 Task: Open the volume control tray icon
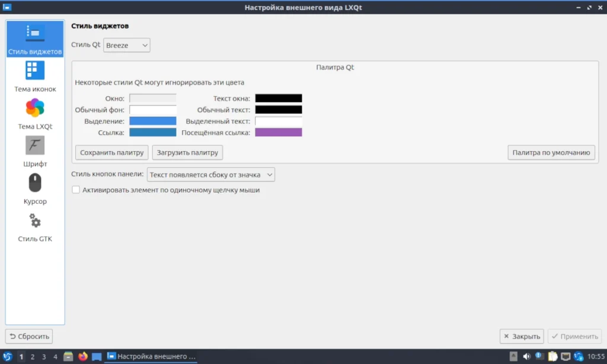[526, 356]
